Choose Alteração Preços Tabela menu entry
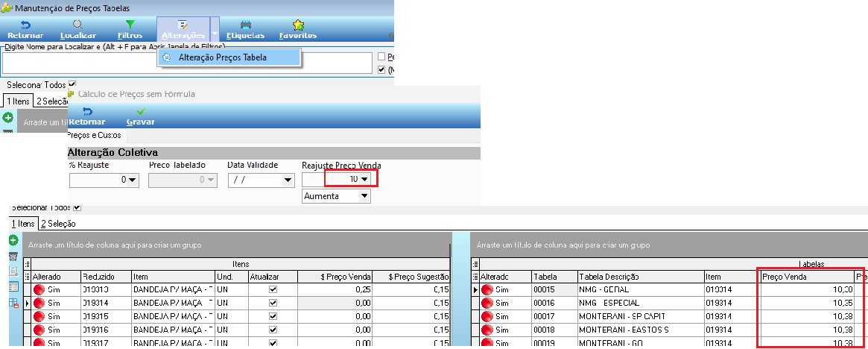The image size is (868, 349). (x=229, y=57)
